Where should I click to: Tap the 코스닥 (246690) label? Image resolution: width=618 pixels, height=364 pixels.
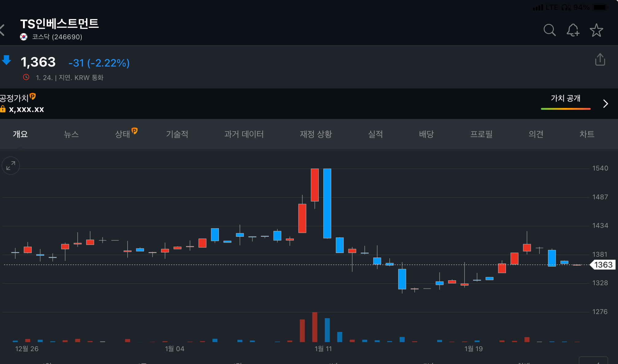57,37
